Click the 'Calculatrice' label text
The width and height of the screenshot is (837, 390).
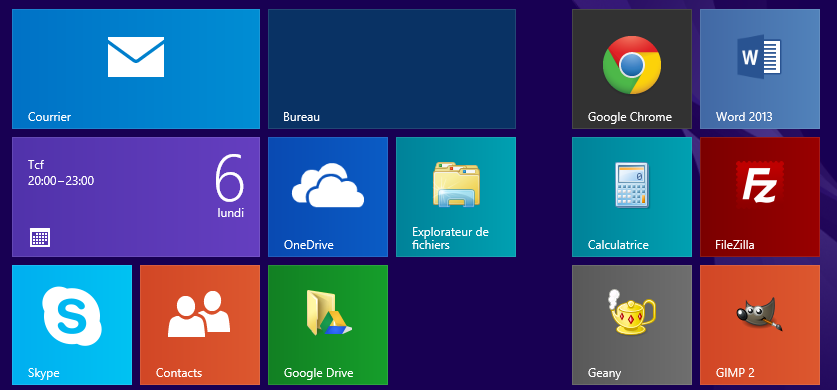click(618, 245)
